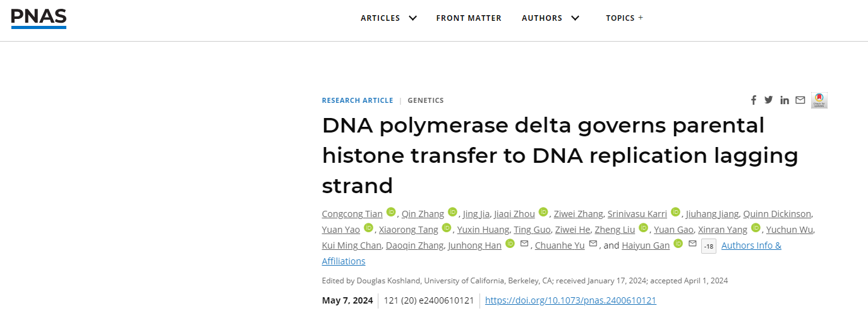Screen dimensions: 868x313
Task: Open the article DOI link
Action: [x=570, y=300]
